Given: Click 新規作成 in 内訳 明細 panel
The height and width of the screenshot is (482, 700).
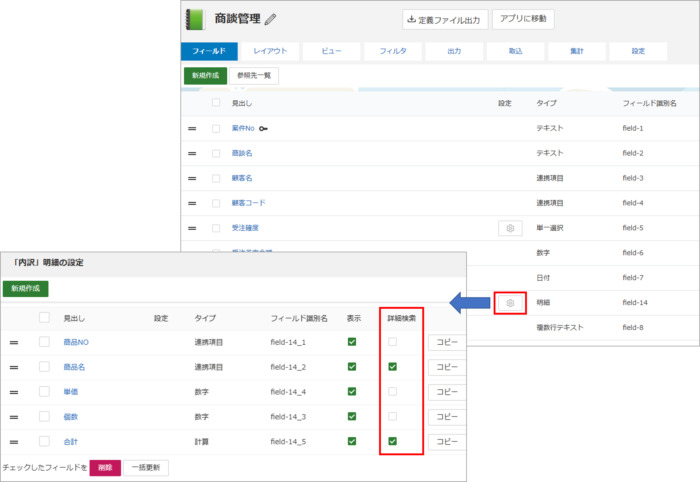Looking at the screenshot, I should [25, 288].
